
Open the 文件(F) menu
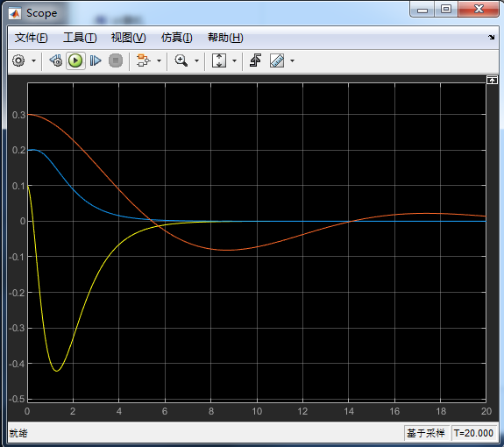click(32, 38)
